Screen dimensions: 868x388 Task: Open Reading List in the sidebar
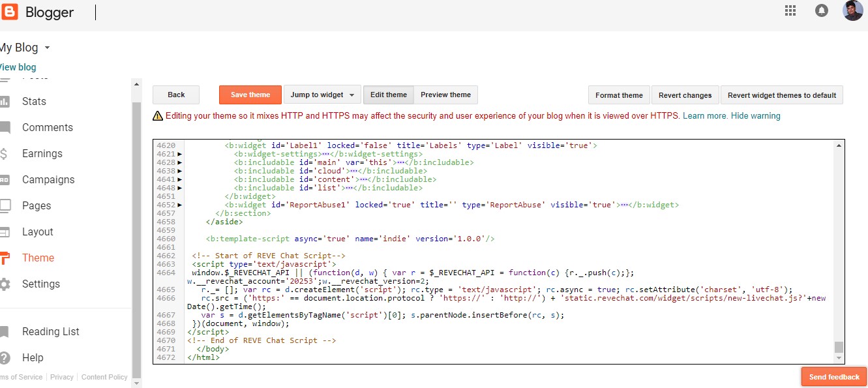(51, 331)
